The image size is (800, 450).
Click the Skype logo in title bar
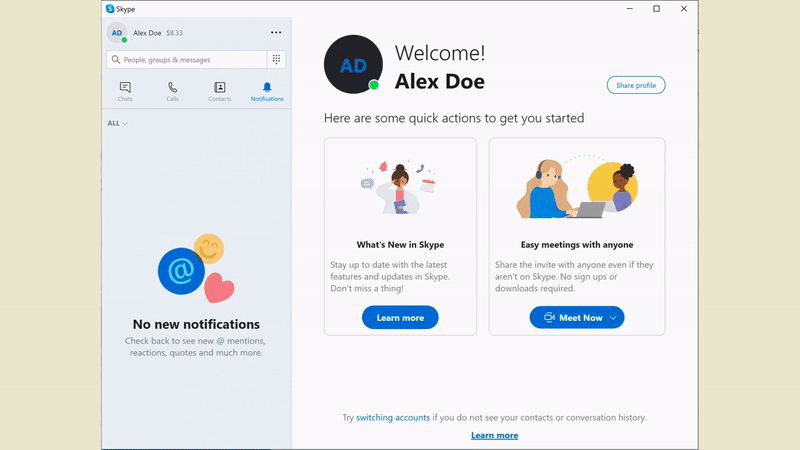tap(110, 9)
